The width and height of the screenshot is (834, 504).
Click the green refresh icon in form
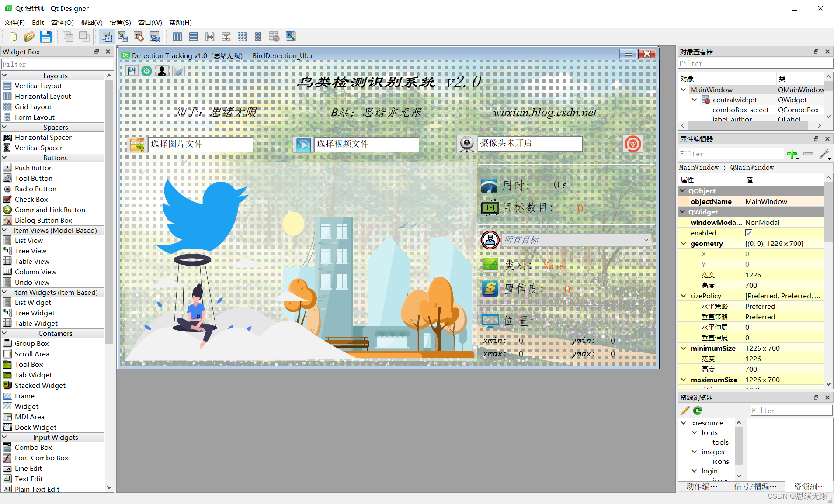click(147, 71)
